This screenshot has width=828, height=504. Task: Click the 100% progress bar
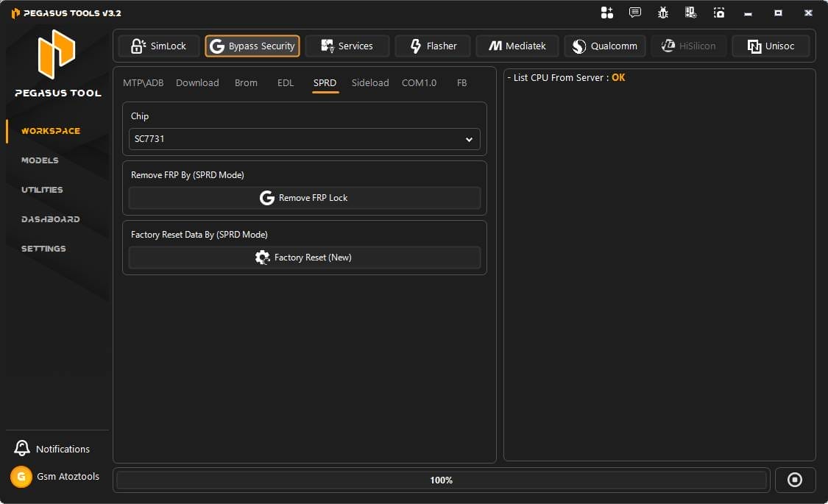441,479
